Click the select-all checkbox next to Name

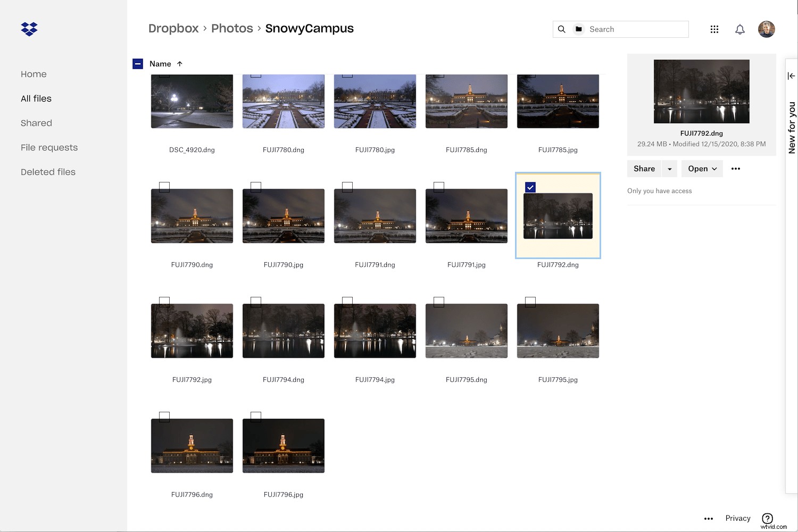click(138, 63)
